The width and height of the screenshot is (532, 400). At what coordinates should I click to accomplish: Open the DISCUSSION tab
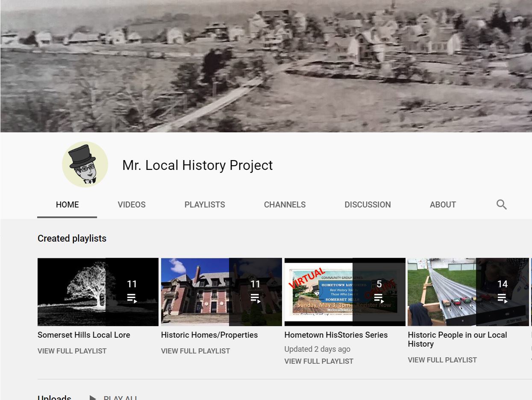tap(367, 204)
